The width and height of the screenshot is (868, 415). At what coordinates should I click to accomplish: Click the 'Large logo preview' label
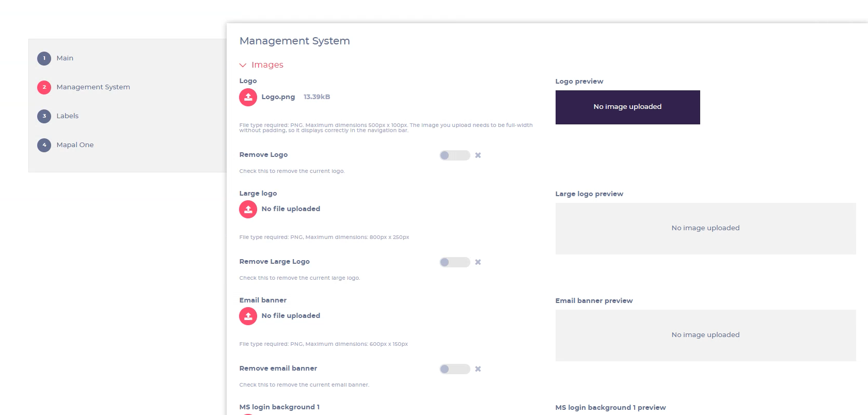click(589, 194)
